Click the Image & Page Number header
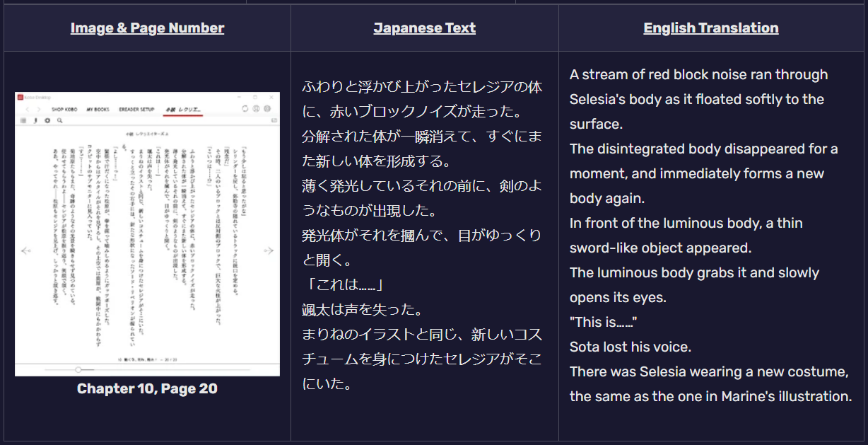The height and width of the screenshot is (445, 868). tap(147, 28)
